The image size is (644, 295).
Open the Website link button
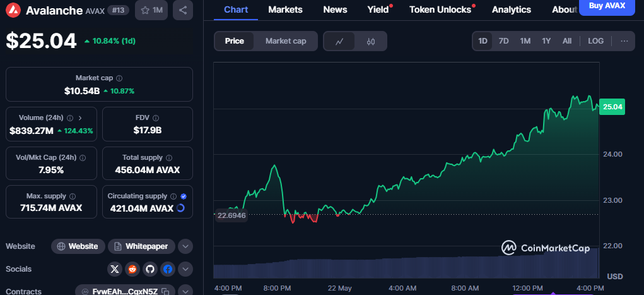78,246
